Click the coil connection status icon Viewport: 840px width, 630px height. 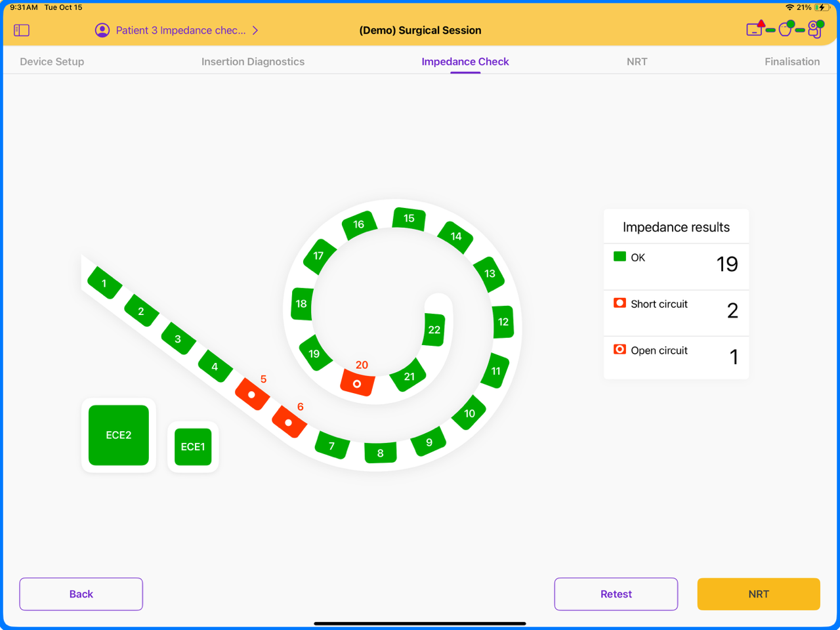coord(785,30)
